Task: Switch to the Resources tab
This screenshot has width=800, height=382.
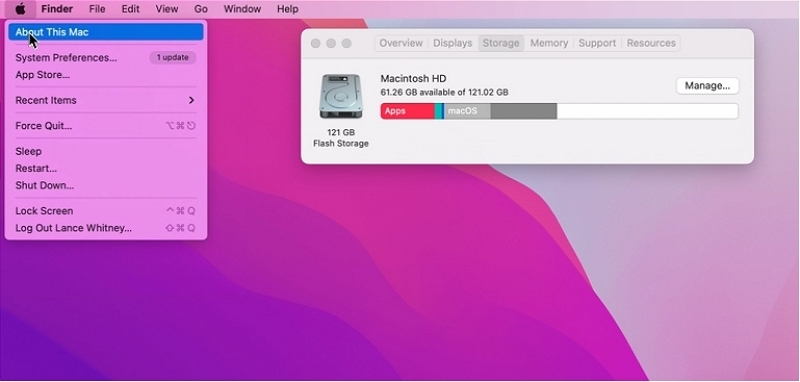Action: (x=651, y=43)
